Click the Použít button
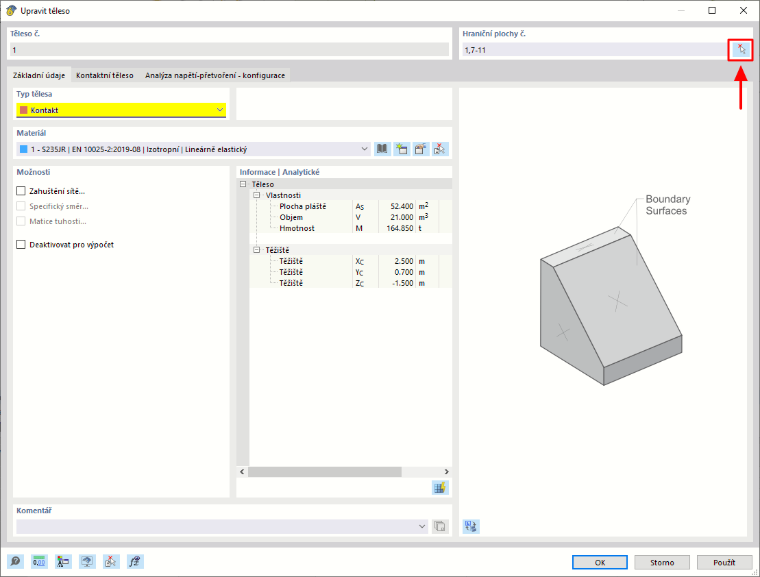This screenshot has width=760, height=577. pyautogui.click(x=725, y=562)
